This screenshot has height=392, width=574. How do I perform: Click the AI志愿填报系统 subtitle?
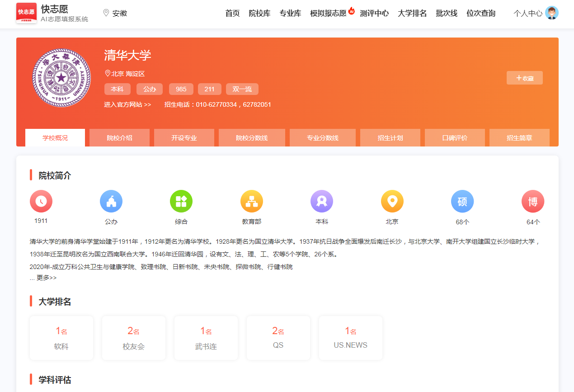point(65,19)
